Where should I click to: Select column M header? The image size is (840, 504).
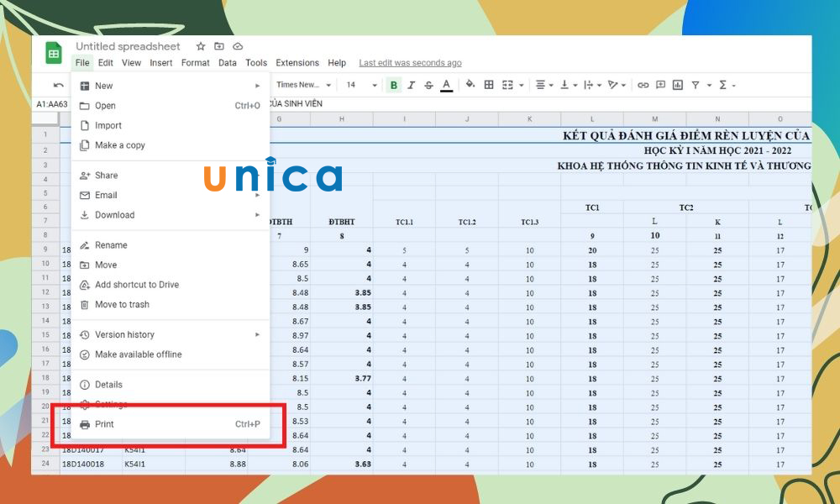coord(654,119)
